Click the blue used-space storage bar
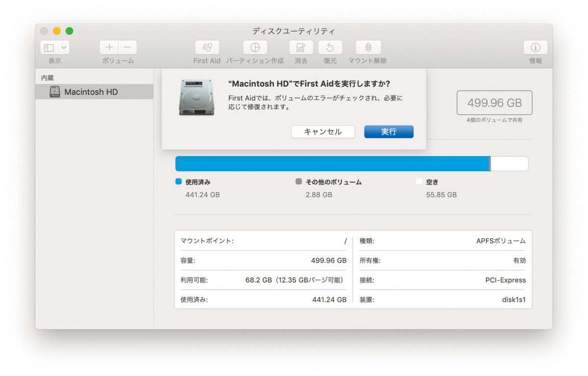The height and width of the screenshot is (376, 588). tap(332, 164)
